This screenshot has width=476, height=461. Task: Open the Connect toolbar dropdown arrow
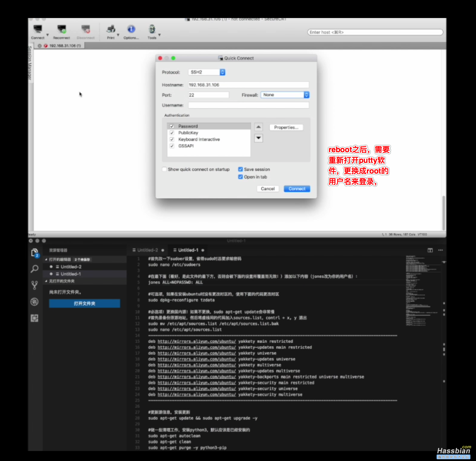pos(48,35)
